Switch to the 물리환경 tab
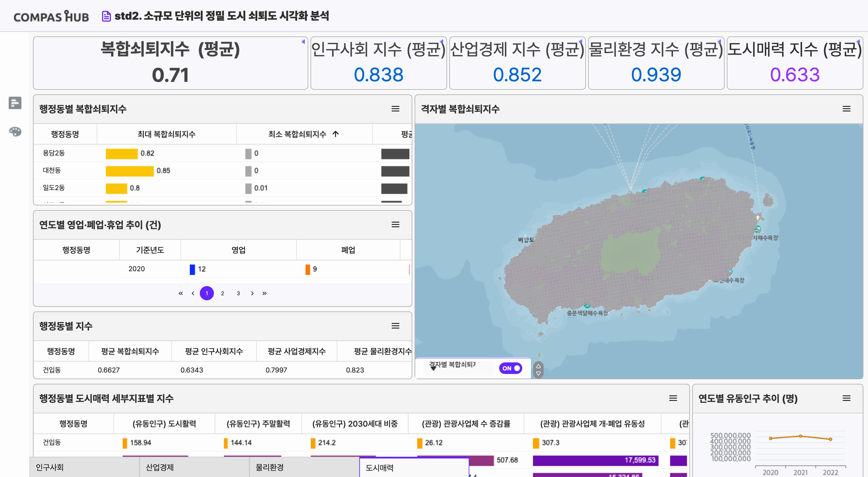 pos(304,467)
